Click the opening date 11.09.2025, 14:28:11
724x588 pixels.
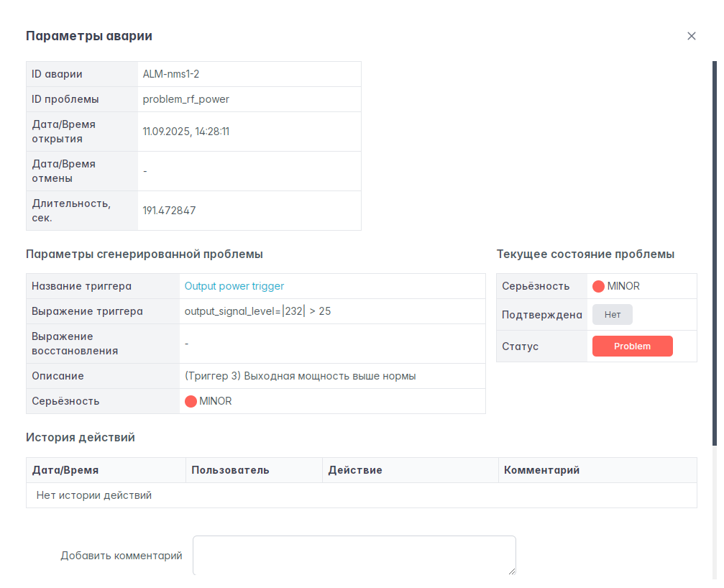tap(186, 132)
